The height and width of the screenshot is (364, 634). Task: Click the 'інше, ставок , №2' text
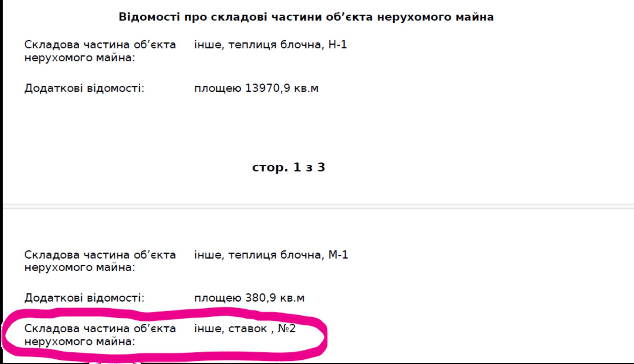(x=245, y=329)
